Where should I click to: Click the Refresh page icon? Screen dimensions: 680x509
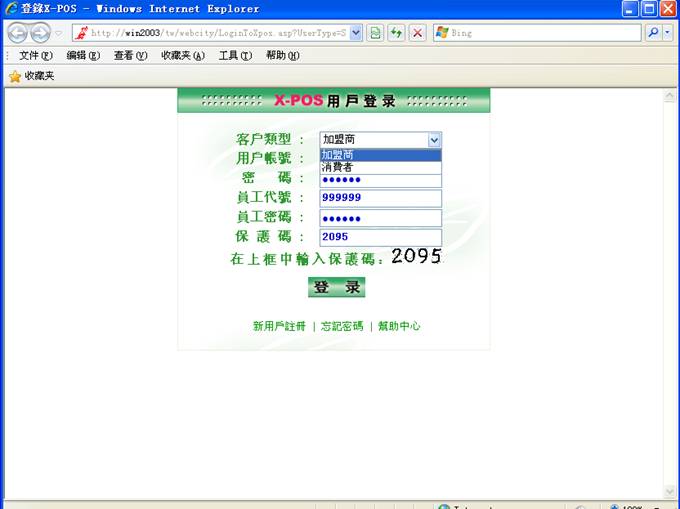(x=396, y=33)
